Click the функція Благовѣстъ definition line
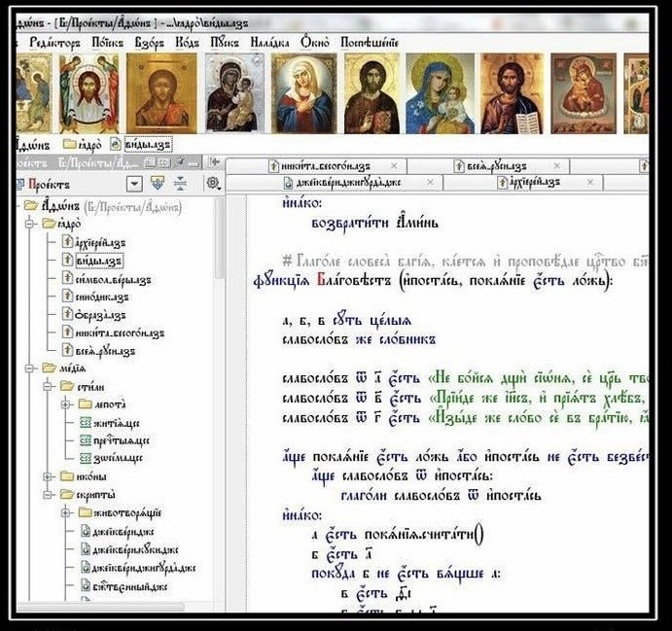Viewport: 672px width, 631px height. (433, 281)
